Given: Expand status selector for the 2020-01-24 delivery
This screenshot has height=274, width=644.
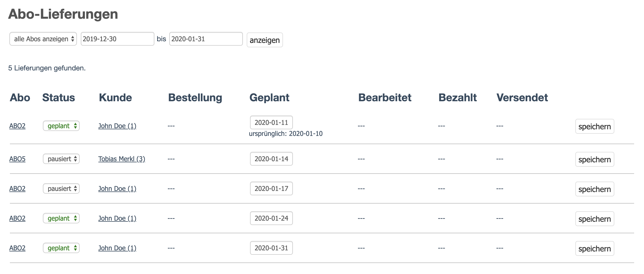Looking at the screenshot, I should coord(61,218).
